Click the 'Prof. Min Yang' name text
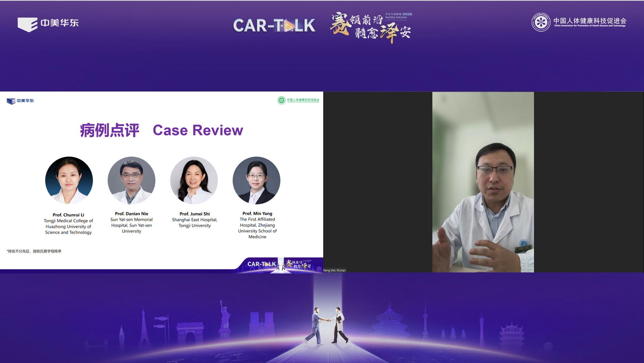This screenshot has height=363, width=644. tap(257, 213)
